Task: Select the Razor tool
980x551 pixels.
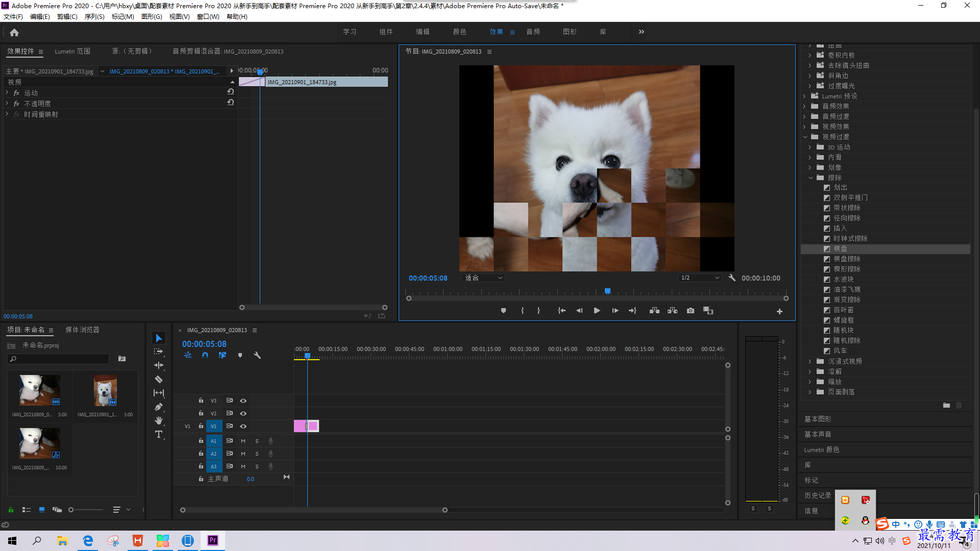Action: (x=159, y=379)
